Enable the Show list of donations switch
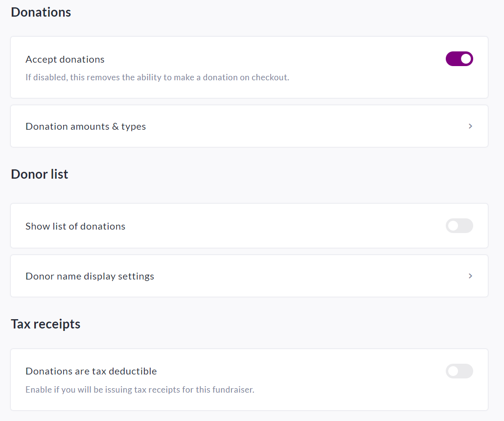 (459, 226)
